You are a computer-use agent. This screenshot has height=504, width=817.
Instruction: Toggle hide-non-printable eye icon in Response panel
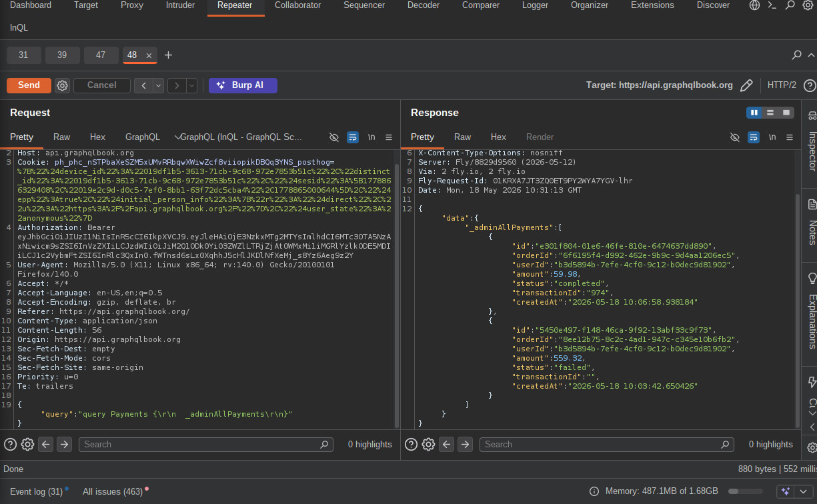[x=735, y=137]
